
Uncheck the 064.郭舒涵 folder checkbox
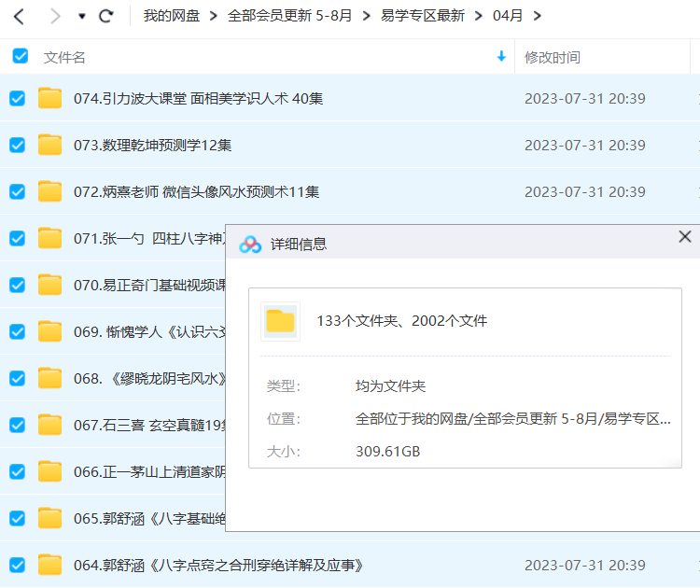[x=17, y=565]
